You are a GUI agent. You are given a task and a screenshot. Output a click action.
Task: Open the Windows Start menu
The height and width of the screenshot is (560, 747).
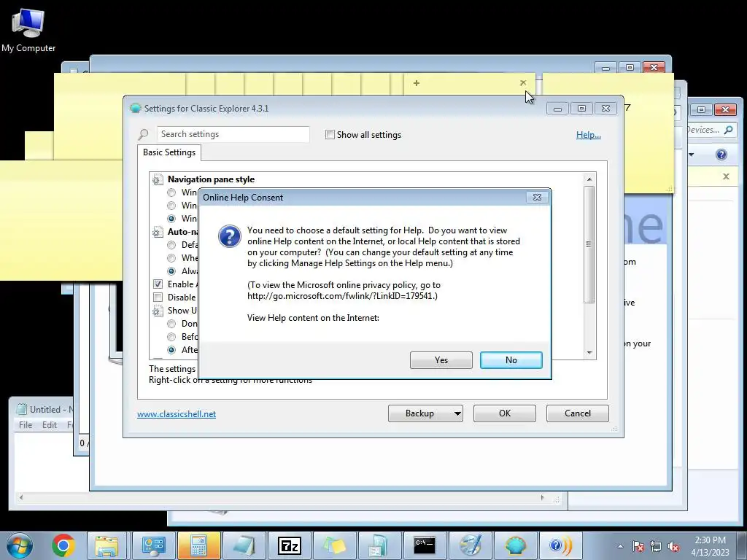click(19, 545)
